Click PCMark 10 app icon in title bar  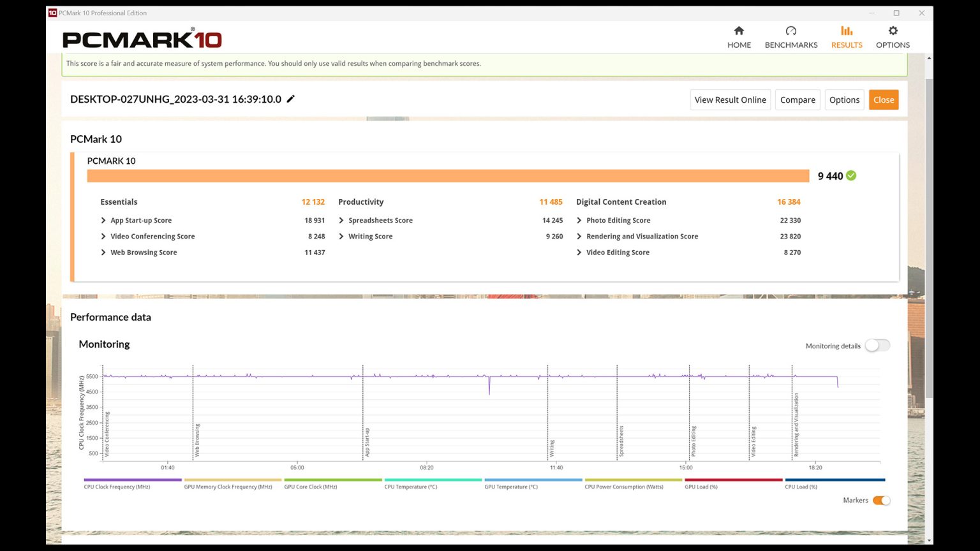tap(52, 13)
